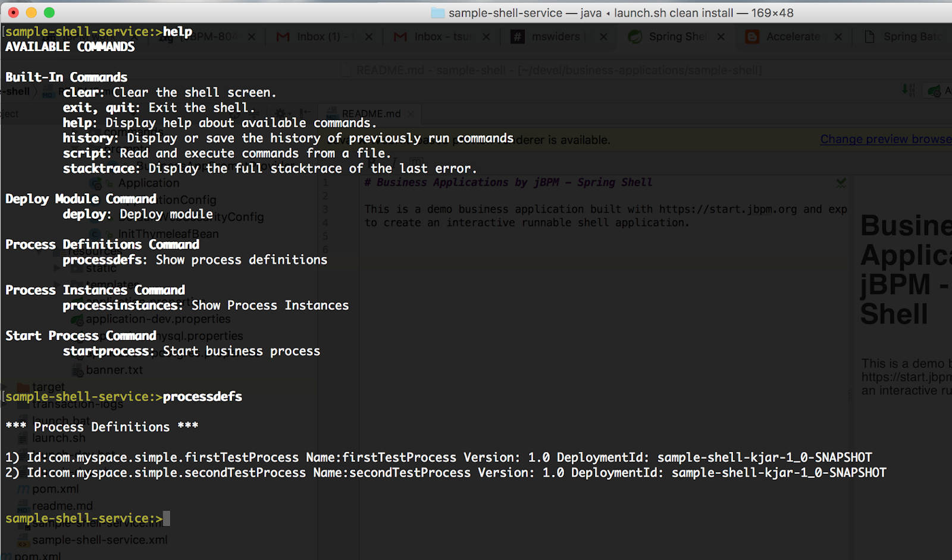This screenshot has height=560, width=952.
Task: Expand the templates folder
Action: point(57,284)
